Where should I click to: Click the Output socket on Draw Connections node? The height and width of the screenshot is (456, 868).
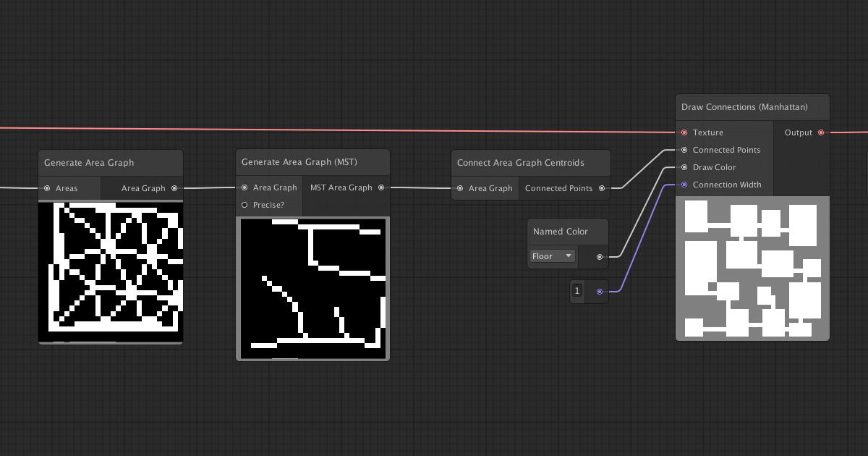821,132
